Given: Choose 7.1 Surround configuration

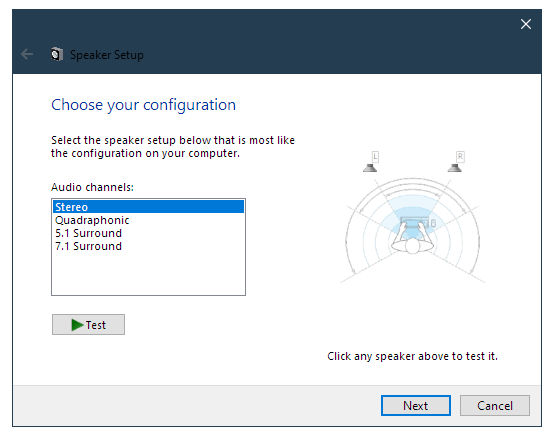Looking at the screenshot, I should (148, 246).
